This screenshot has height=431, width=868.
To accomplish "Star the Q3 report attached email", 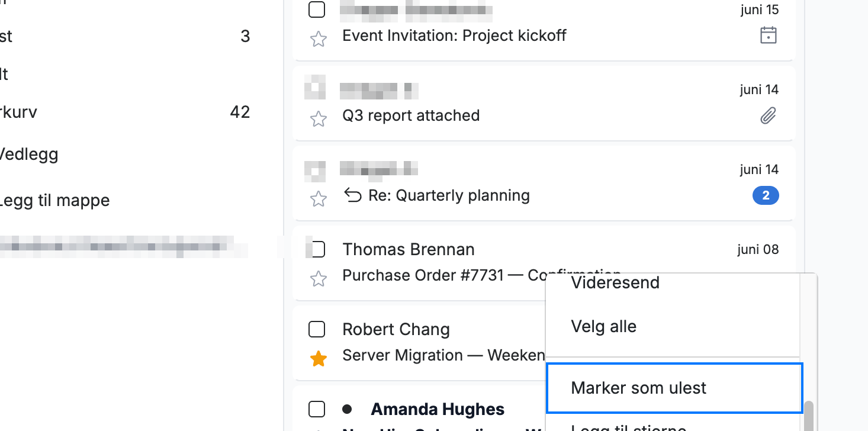I will (319, 119).
